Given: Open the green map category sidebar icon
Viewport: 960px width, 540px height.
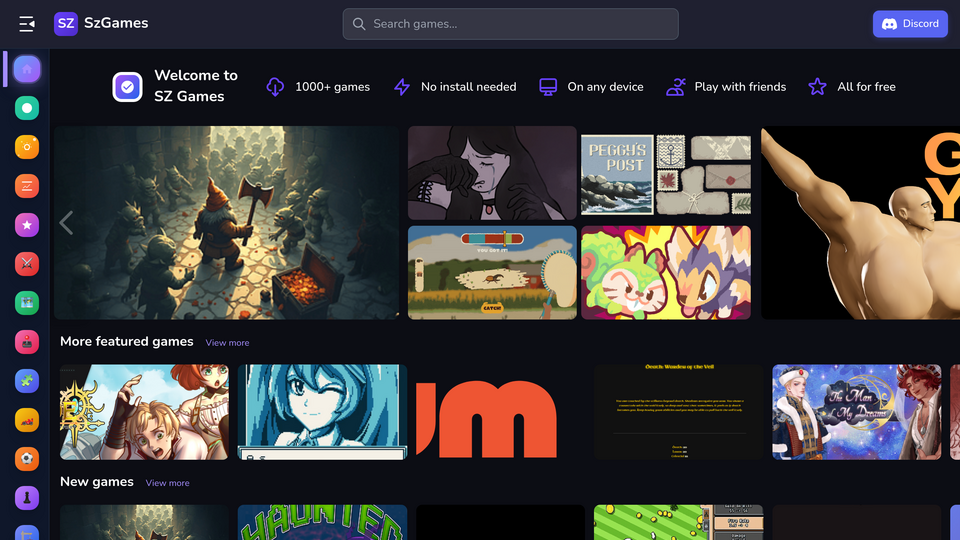Looking at the screenshot, I should 27,303.
